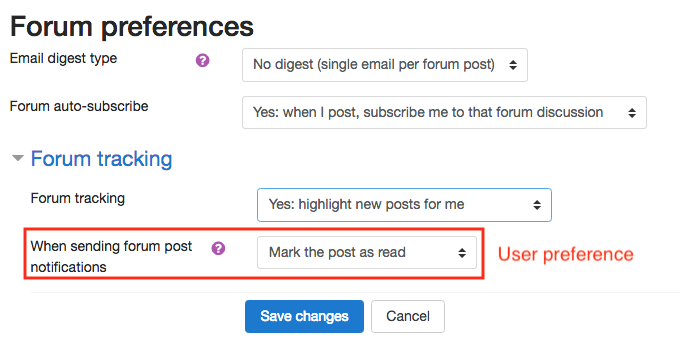The image size is (680, 362).
Task: Click the up-down arrows on the highlight posts select
Action: click(x=537, y=205)
